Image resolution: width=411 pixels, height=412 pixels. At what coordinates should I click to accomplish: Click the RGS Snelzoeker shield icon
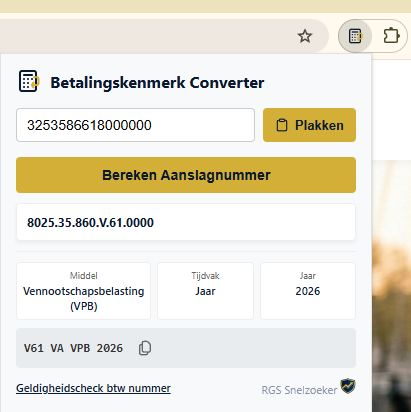tap(348, 386)
